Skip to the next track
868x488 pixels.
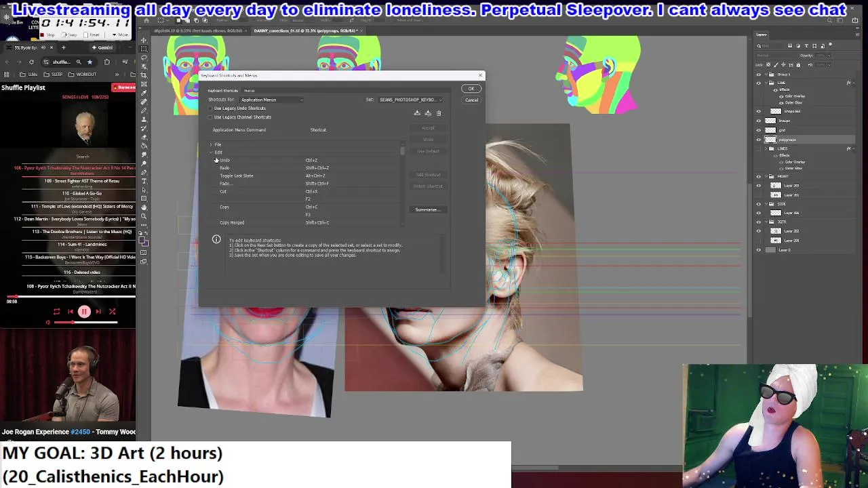click(x=98, y=311)
